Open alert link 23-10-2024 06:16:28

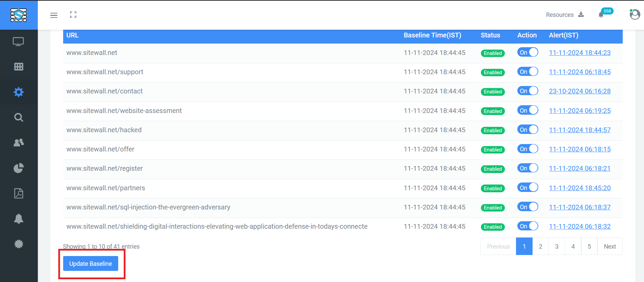click(579, 91)
